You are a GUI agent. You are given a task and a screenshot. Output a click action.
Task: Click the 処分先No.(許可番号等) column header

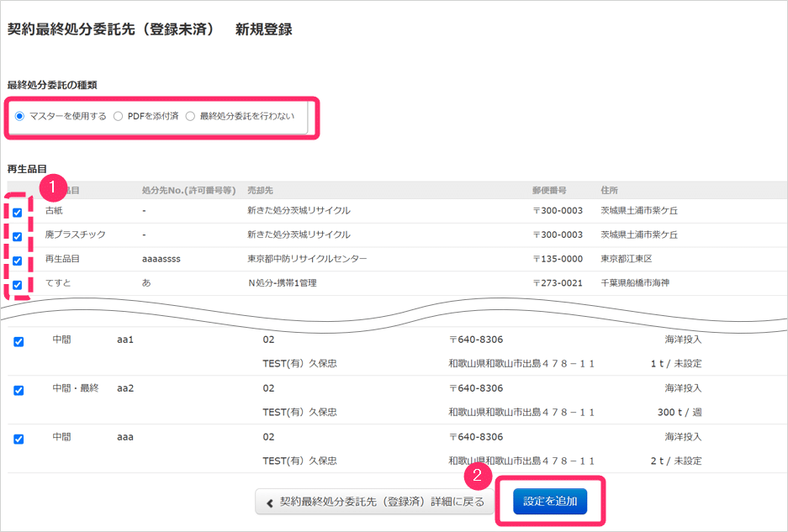click(188, 191)
